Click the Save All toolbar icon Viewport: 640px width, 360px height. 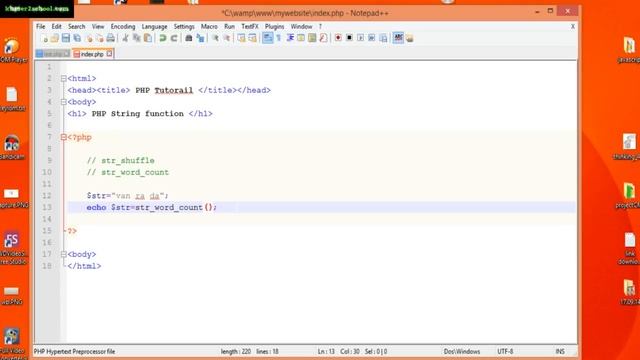coord(77,38)
